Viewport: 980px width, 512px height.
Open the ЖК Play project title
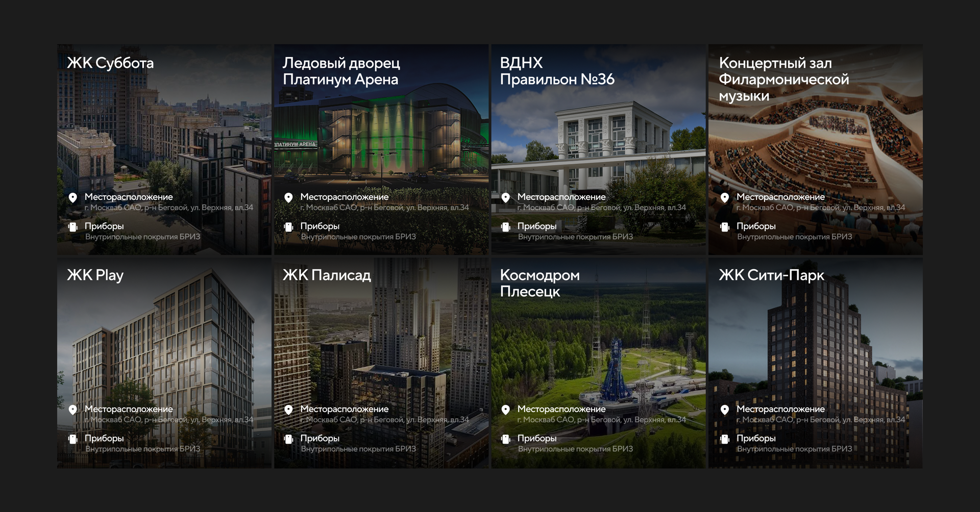pyautogui.click(x=95, y=275)
